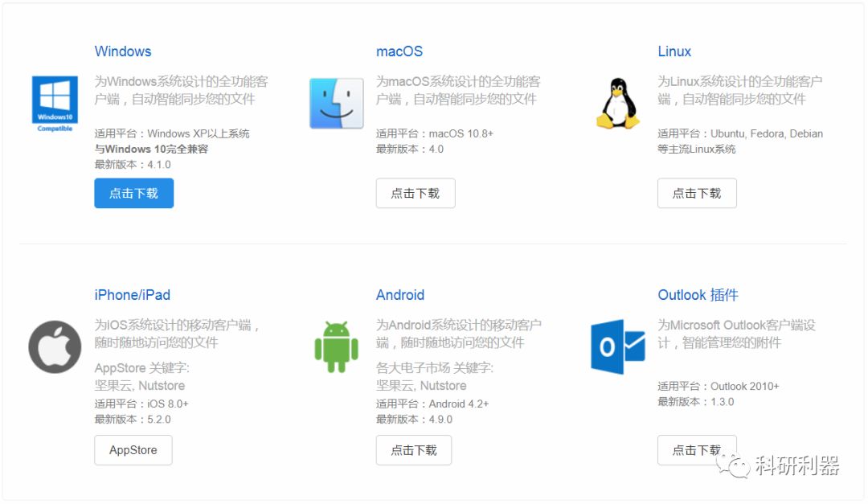Click the macOS client description paragraph
The image size is (868, 504).
458,90
